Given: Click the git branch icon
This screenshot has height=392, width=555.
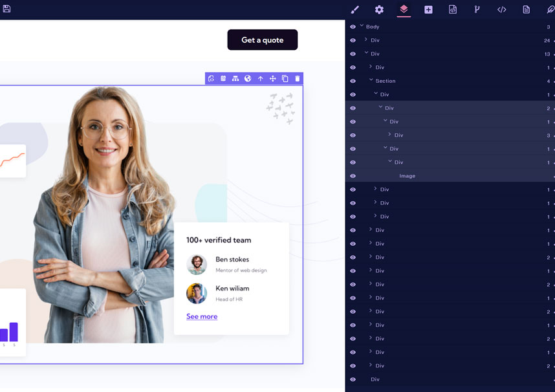Looking at the screenshot, I should (477, 10).
